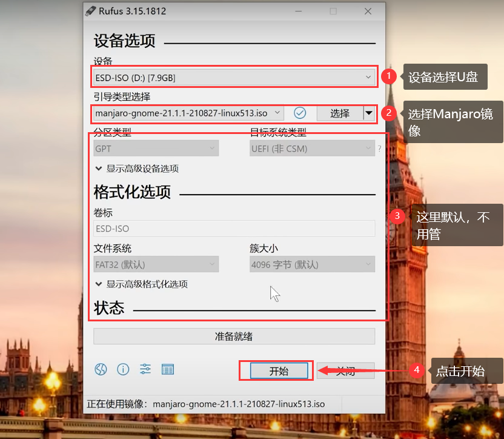Screen dimensions: 504x439
Task: Click the Rufus USB title icon
Action: click(91, 11)
